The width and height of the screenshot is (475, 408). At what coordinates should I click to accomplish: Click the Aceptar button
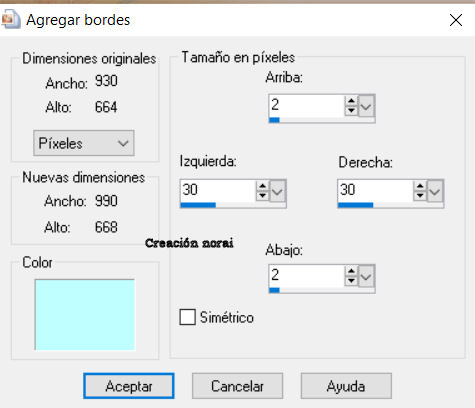(129, 386)
